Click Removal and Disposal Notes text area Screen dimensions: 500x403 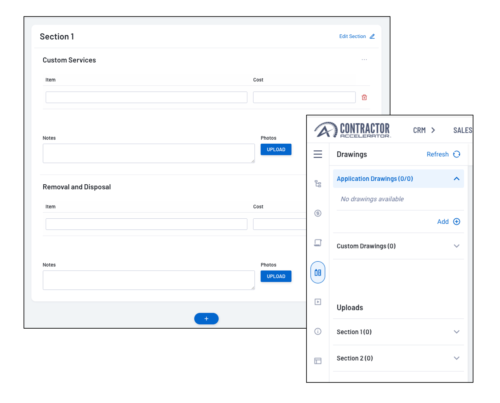(149, 280)
